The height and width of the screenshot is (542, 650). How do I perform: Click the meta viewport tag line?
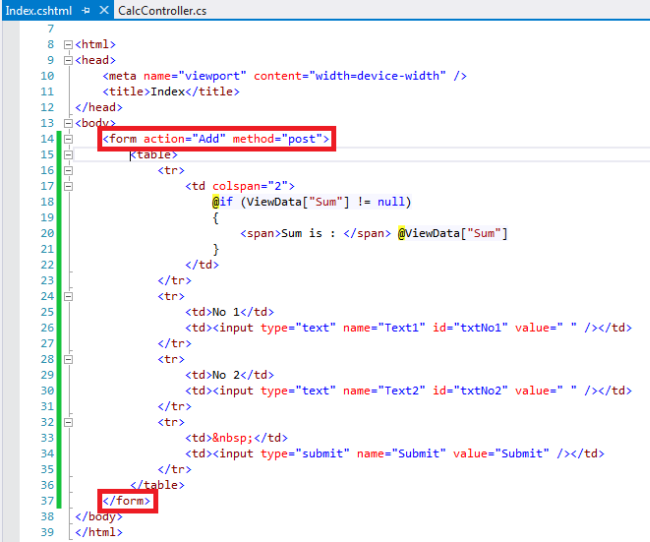(284, 76)
